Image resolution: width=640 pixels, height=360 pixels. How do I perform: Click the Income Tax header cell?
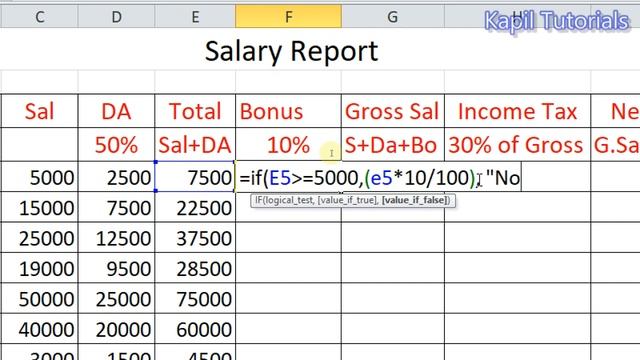pos(518,111)
